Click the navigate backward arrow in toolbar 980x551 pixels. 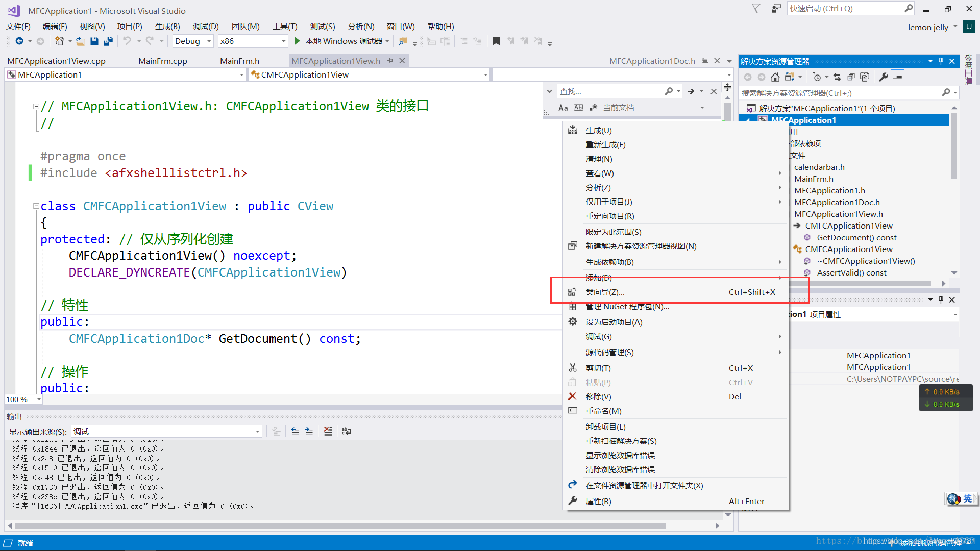point(19,41)
